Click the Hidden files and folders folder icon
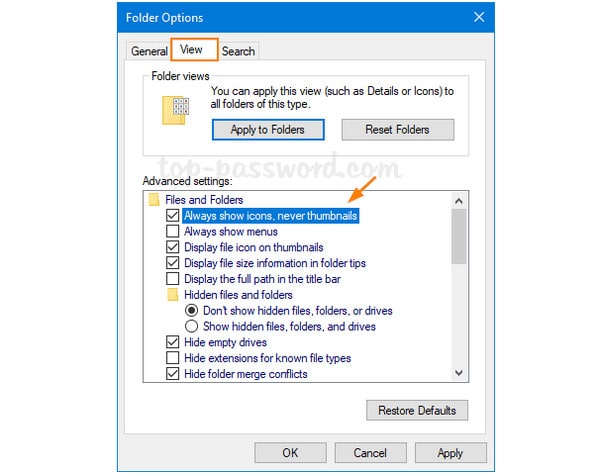 pos(173,294)
